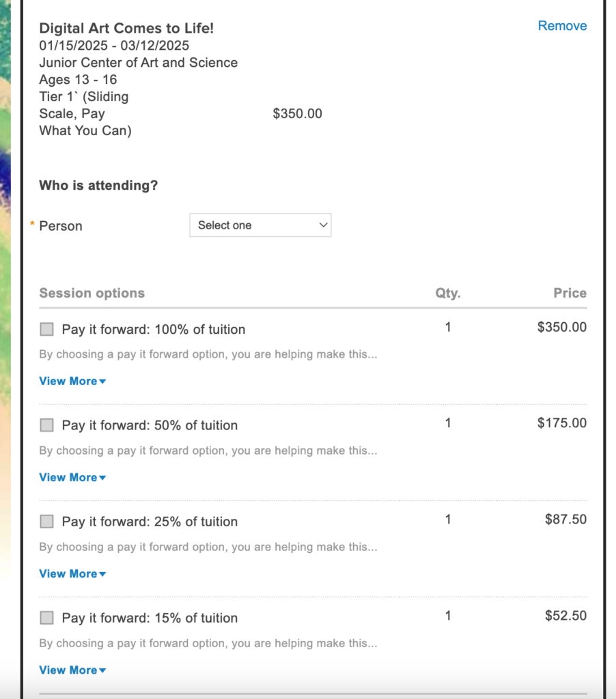Click the Session options column header
The height and width of the screenshot is (699, 616).
[x=92, y=293]
